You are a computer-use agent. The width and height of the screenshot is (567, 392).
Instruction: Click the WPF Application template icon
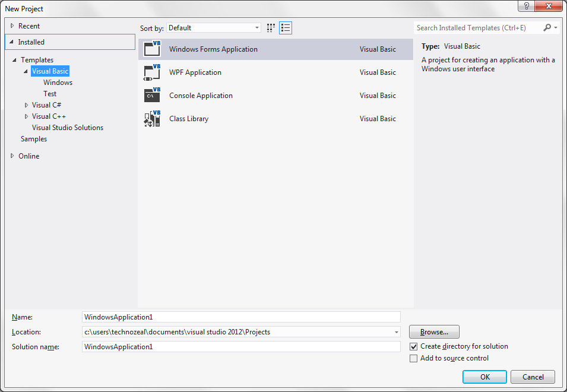(152, 72)
